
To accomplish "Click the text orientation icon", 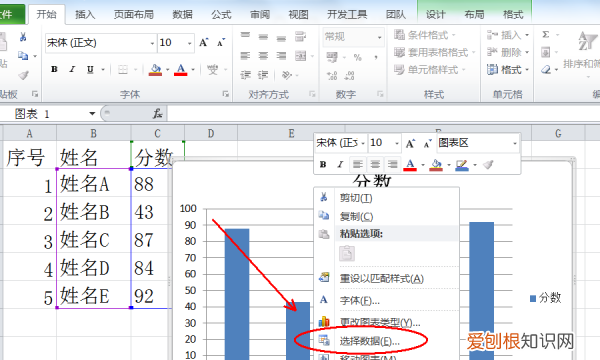I will pyautogui.click(x=286, y=75).
